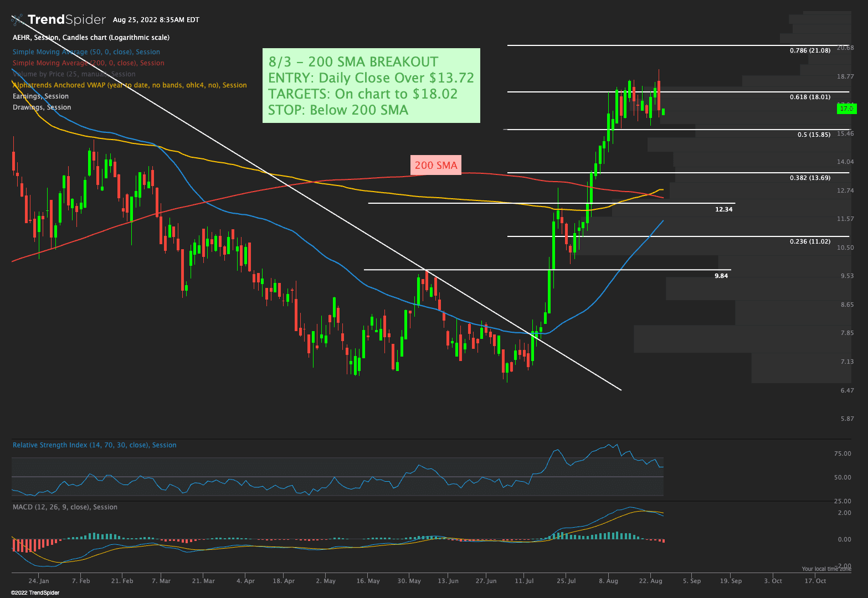
Task: Click the Drawings, Session legend entry
Action: 42,107
